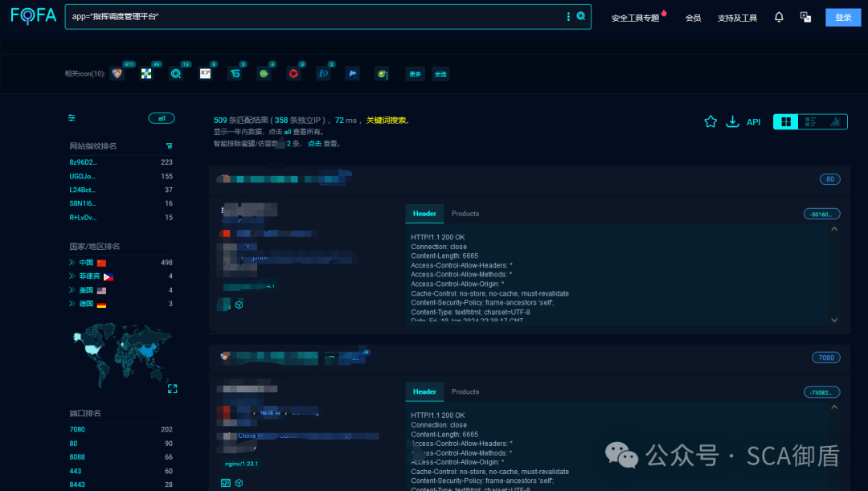Expand the 德国 country row
This screenshot has height=491, width=868.
click(72, 304)
